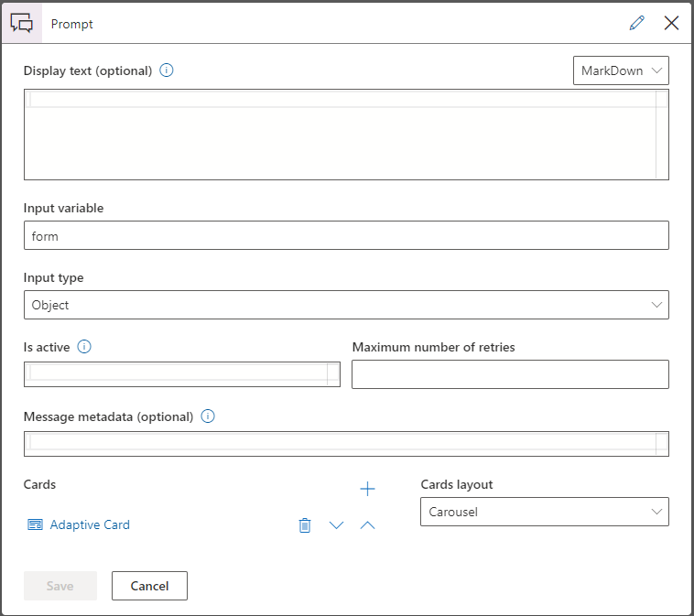The height and width of the screenshot is (616, 694).
Task: Click the Maximum number of retries field
Action: coord(510,374)
